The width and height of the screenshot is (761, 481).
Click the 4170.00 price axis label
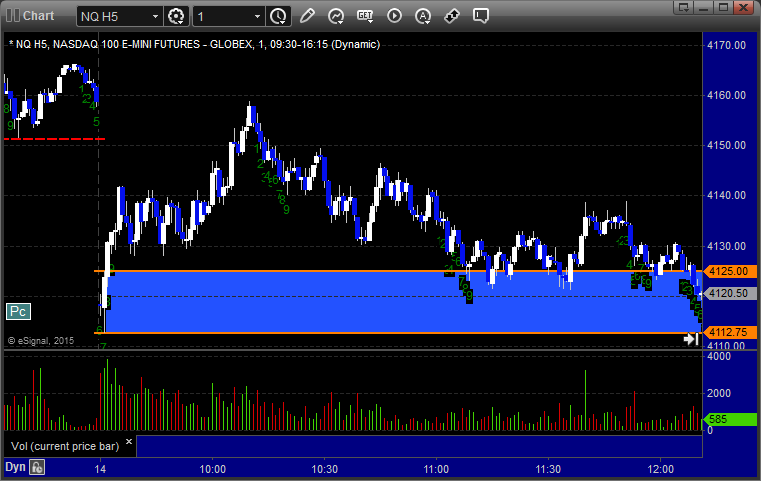[x=726, y=45]
